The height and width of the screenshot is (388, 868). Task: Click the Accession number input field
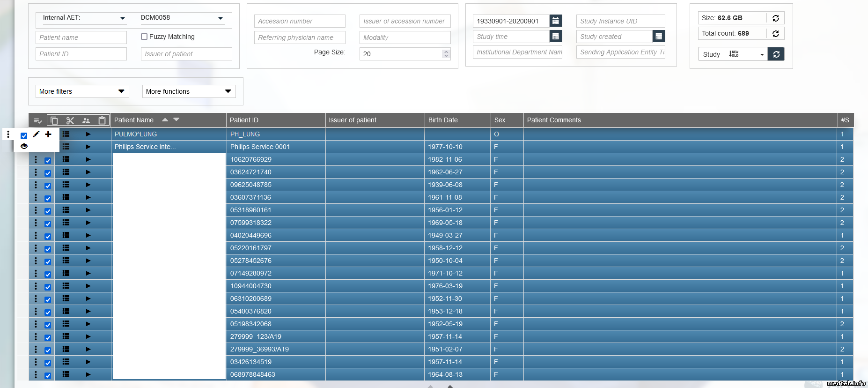(300, 21)
